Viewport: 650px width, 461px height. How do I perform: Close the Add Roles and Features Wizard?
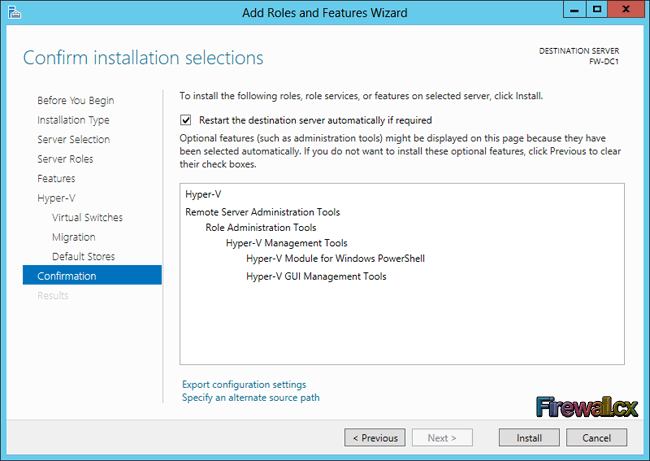click(626, 9)
